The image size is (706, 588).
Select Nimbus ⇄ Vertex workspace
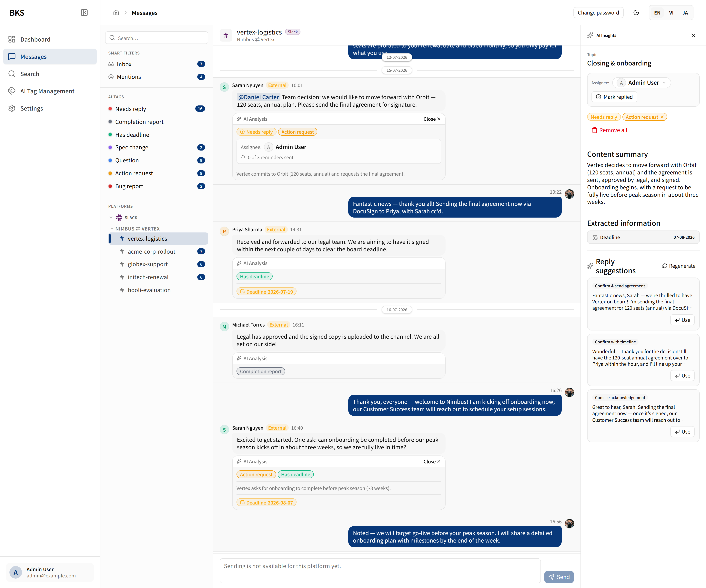[x=137, y=229]
